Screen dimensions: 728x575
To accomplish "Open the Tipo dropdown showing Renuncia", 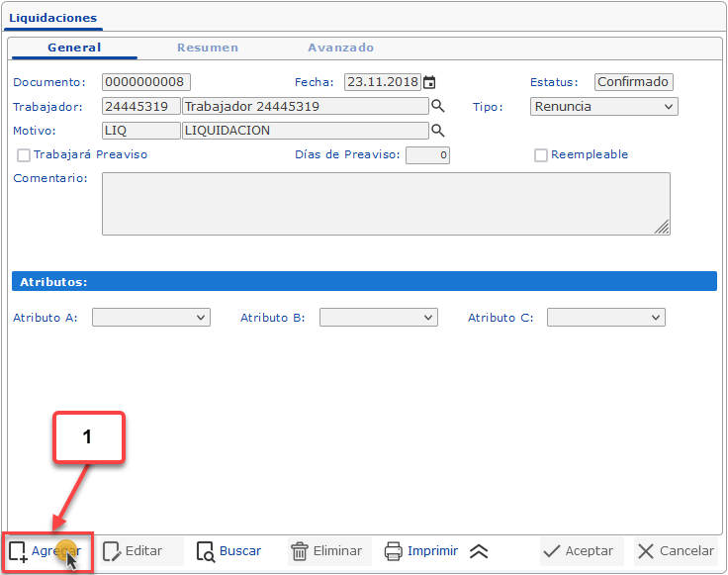I will pyautogui.click(x=604, y=107).
